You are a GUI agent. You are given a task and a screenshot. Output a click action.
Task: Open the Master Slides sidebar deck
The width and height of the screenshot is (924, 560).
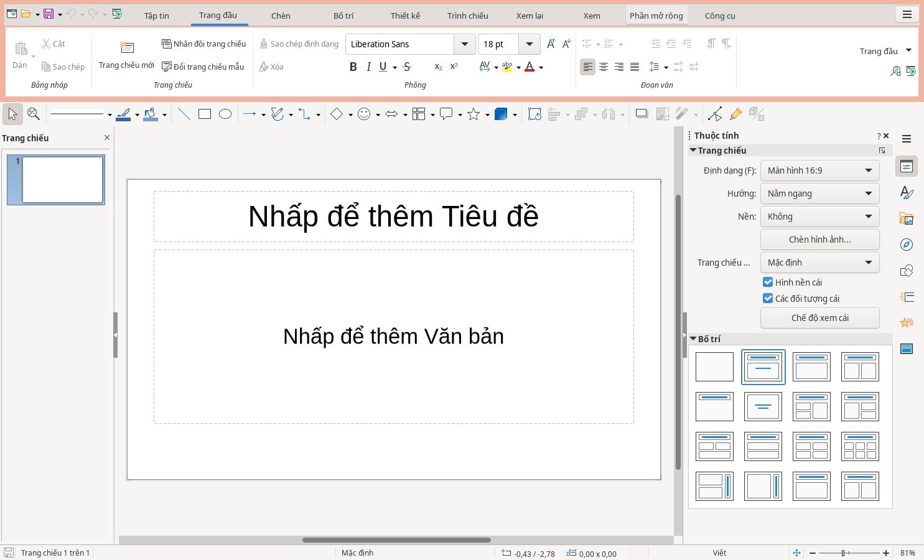coord(907,348)
